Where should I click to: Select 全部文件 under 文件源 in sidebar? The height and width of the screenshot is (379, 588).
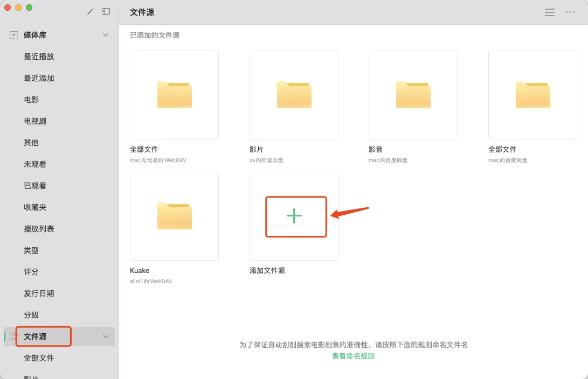coord(39,358)
